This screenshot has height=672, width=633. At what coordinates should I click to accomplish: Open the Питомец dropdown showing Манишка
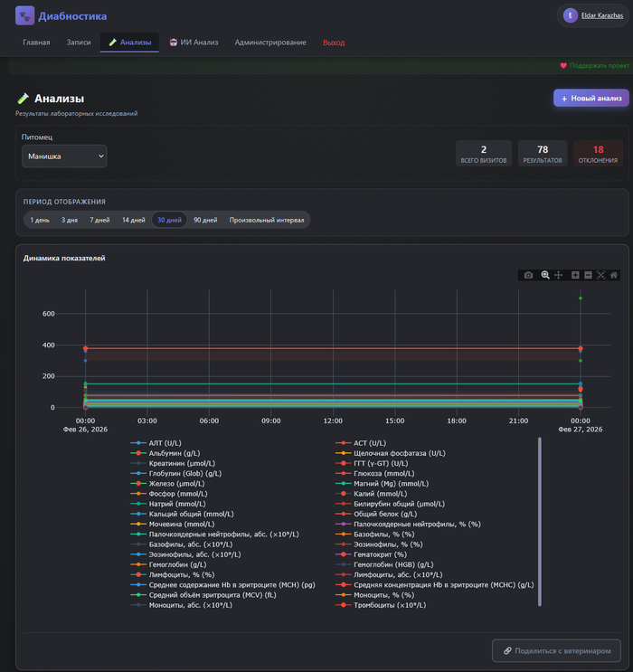pyautogui.click(x=64, y=156)
